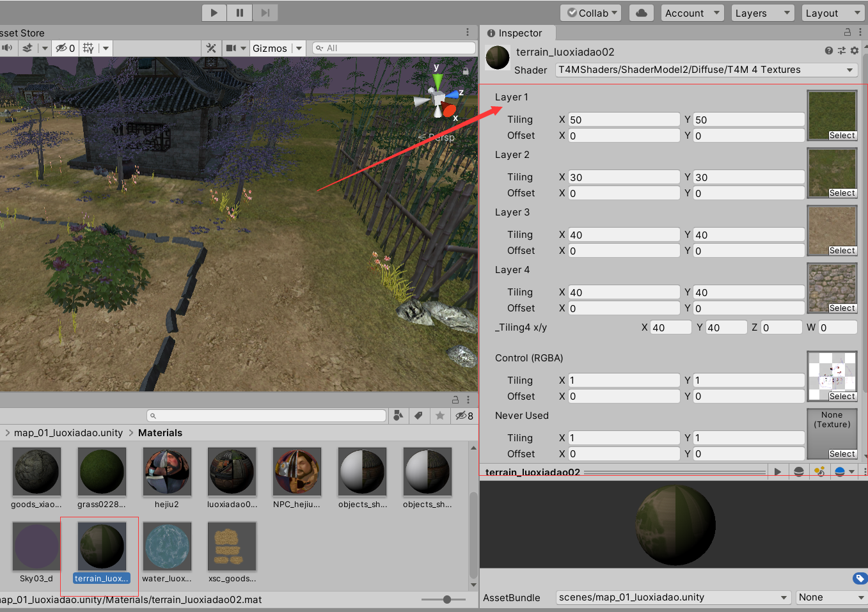Open the Account dropdown
The width and height of the screenshot is (868, 612).
(x=693, y=13)
